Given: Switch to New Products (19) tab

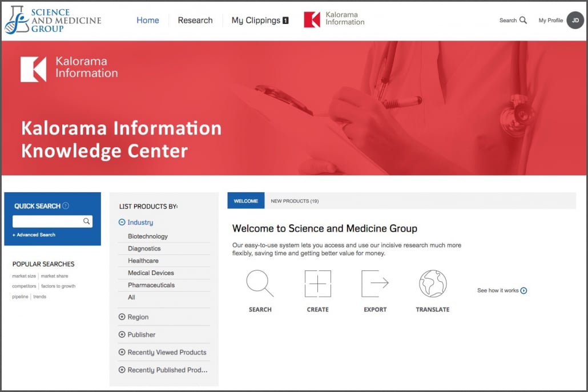Looking at the screenshot, I should (x=295, y=201).
